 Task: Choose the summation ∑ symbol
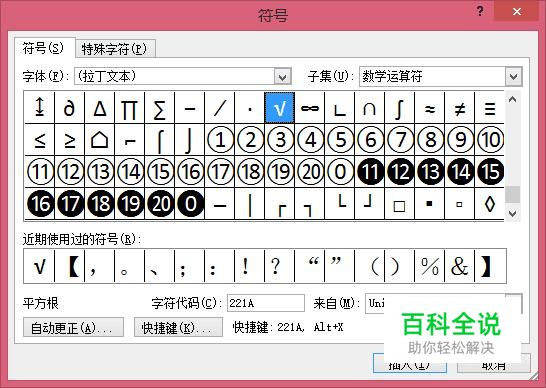[159, 108]
